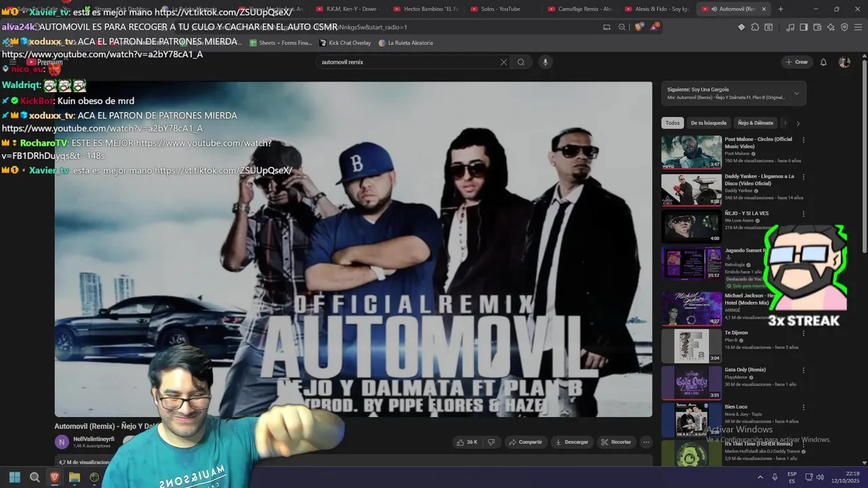Click Brave Shields lion icon in address bar
The image size is (868, 488).
(x=638, y=27)
